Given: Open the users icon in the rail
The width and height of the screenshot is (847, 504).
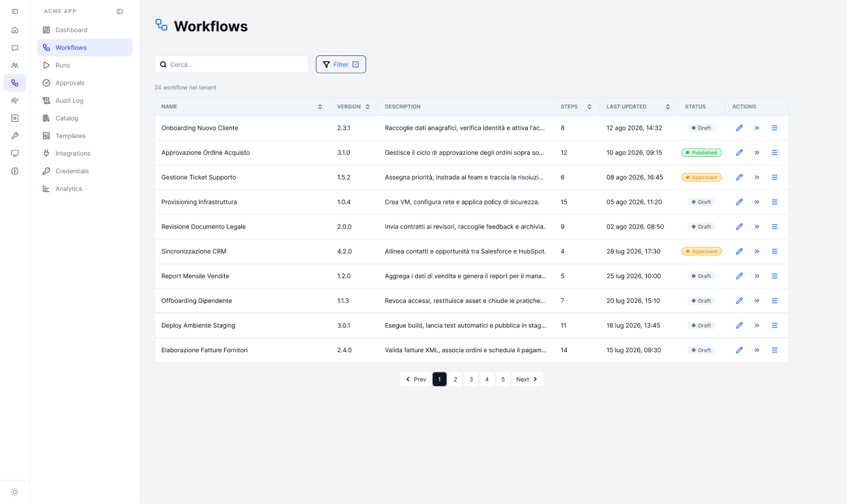Looking at the screenshot, I should click(x=15, y=65).
